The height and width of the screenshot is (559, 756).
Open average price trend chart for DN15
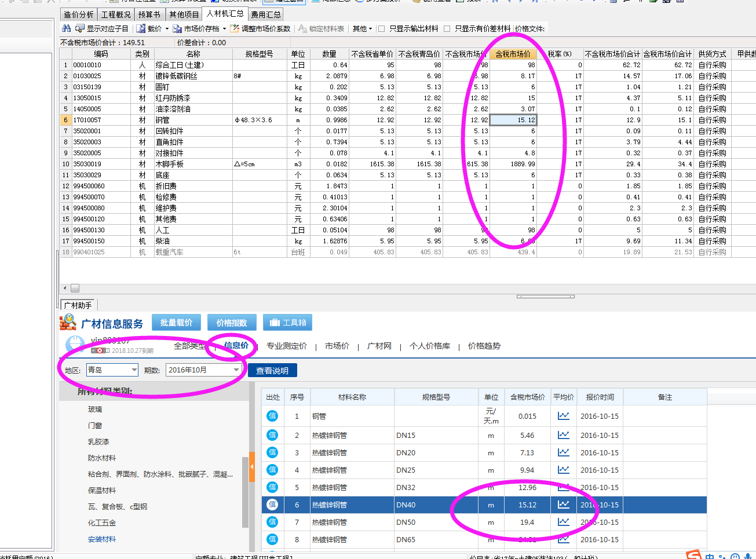563,435
